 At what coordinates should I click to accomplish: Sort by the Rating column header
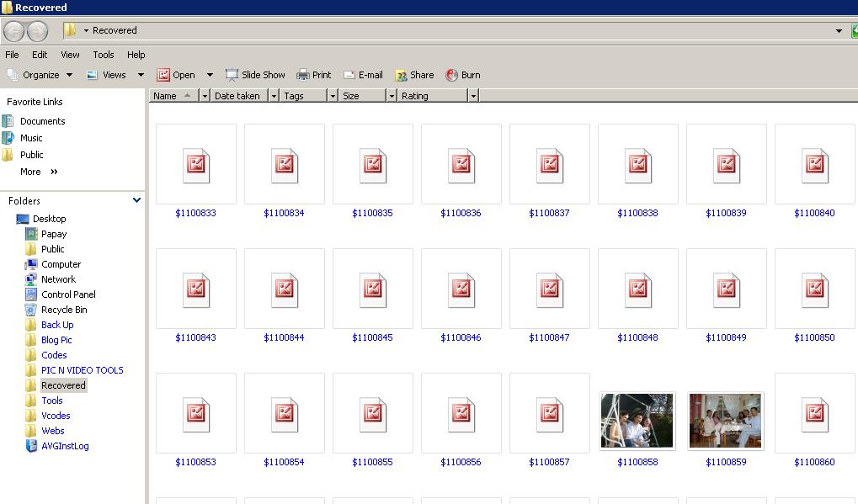tap(433, 96)
